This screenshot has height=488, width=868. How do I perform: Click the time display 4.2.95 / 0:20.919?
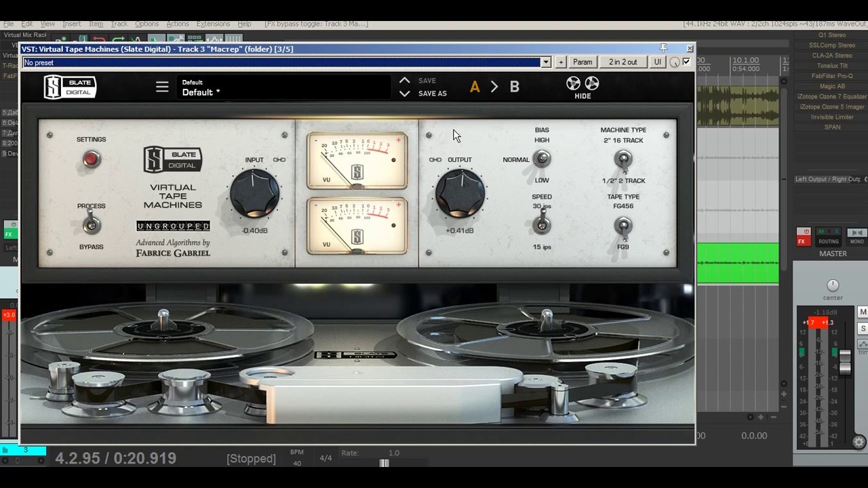116,458
